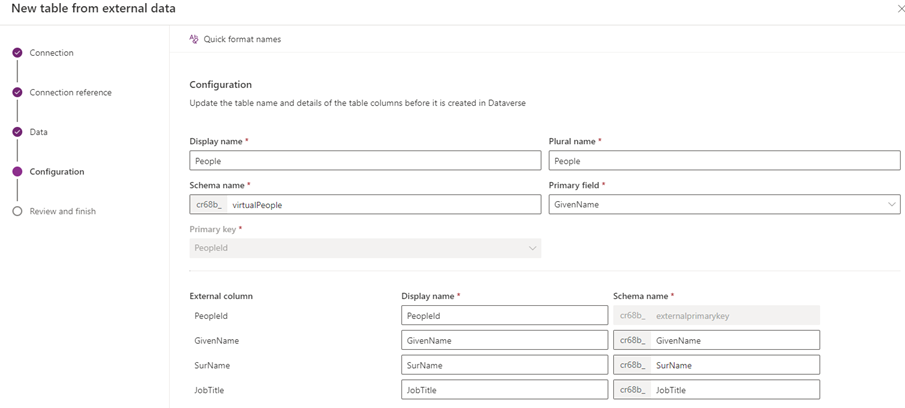
Task: Click the Connection step checkmark icon
Action: pyautogui.click(x=17, y=52)
